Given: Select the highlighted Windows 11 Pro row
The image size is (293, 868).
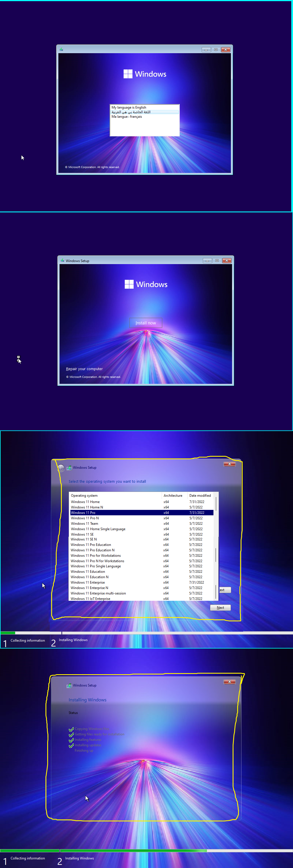Looking at the screenshot, I should (142, 513).
